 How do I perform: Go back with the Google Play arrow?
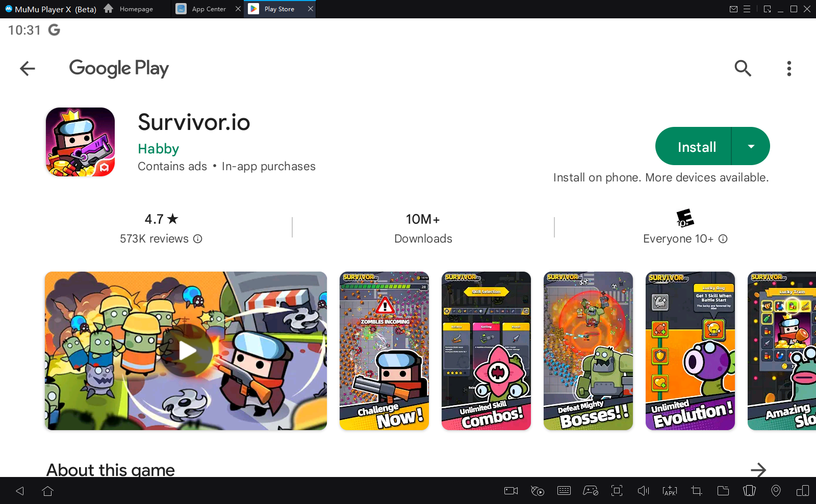tap(28, 68)
